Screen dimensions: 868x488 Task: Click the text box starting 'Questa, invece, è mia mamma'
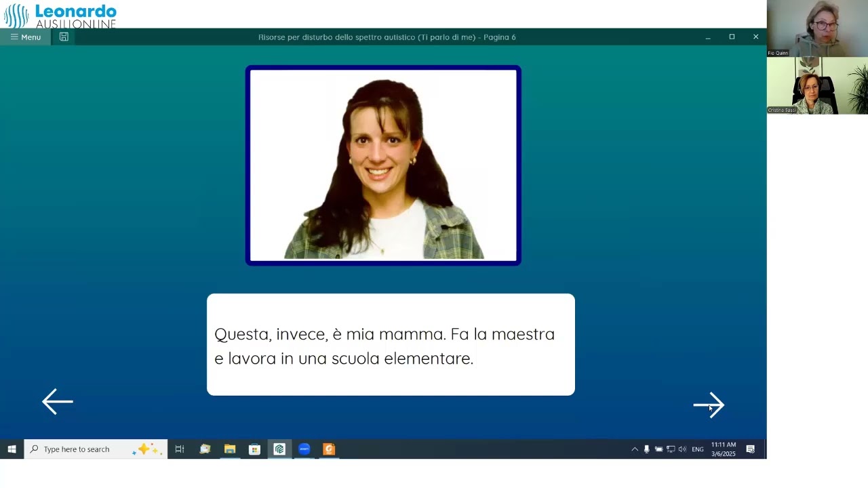click(x=391, y=344)
